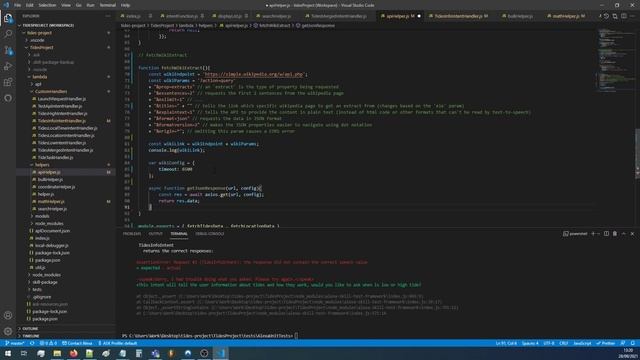Change the JavaScript language mode in status bar
640x360 pixels.
click(582, 343)
